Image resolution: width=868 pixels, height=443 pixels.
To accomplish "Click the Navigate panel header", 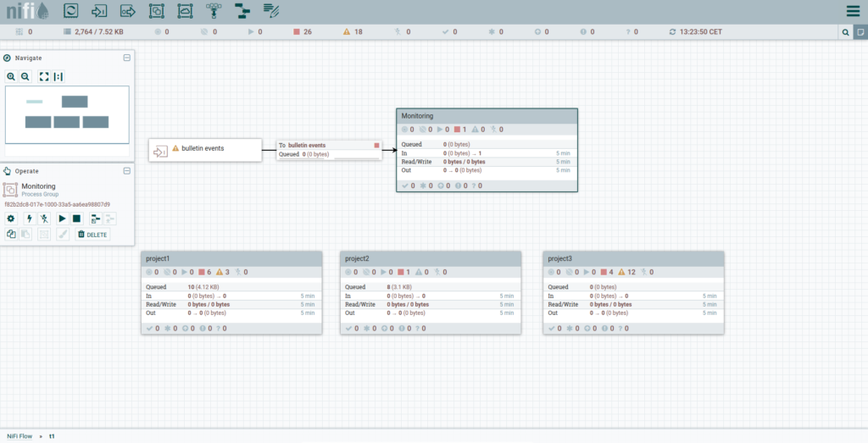I will [67, 58].
